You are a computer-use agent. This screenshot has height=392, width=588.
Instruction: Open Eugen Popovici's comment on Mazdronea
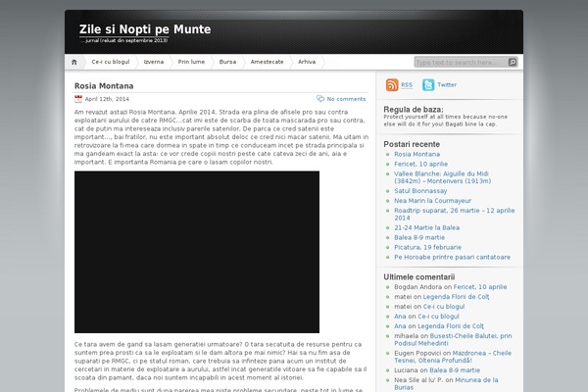point(453,357)
